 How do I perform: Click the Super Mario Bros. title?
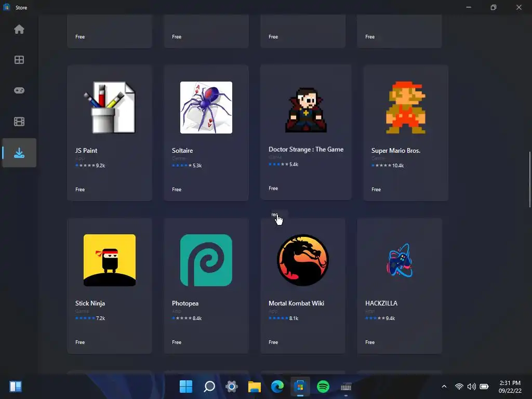click(395, 151)
